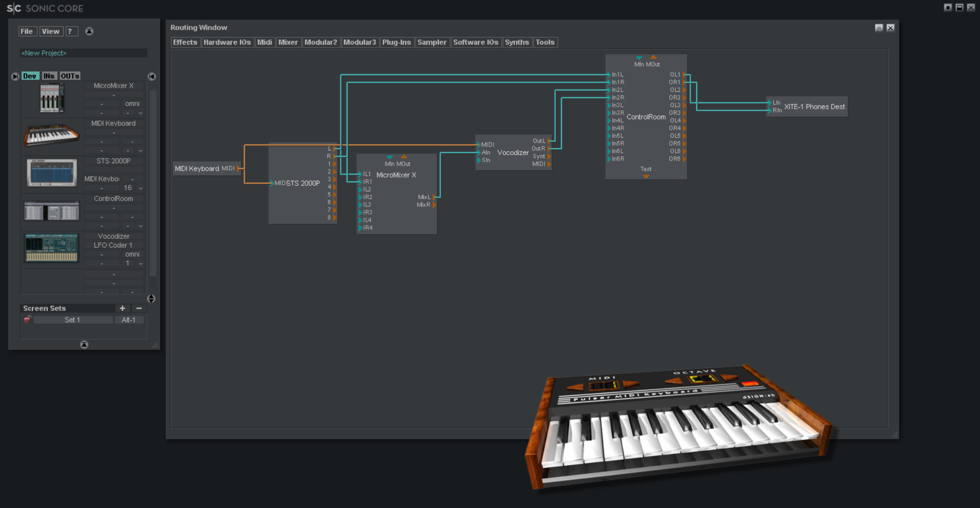Viewport: 980px width, 508px height.
Task: Click the Test button on the ControlRoom module
Action: tap(646, 168)
